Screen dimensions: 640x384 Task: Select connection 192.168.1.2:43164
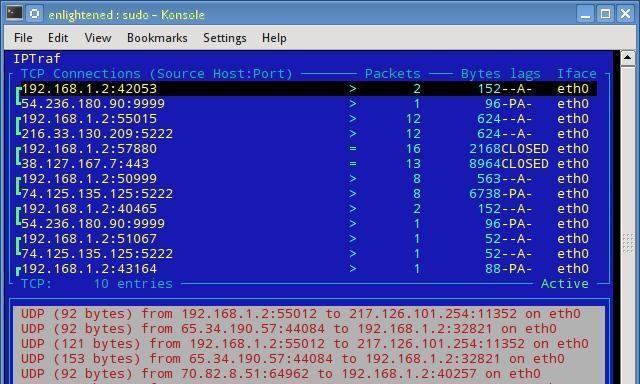[89, 269]
